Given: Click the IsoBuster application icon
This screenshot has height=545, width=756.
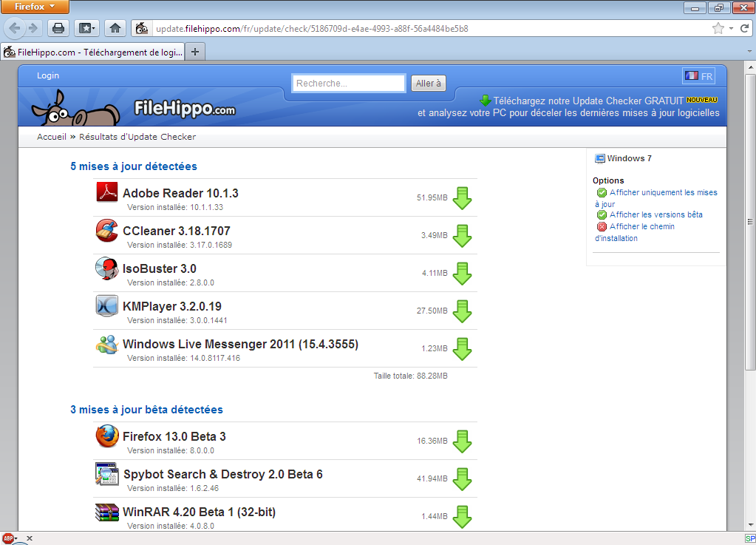Looking at the screenshot, I should [x=106, y=268].
